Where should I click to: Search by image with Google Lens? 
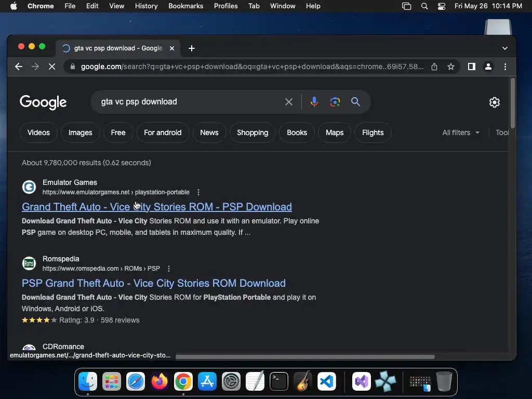[335, 102]
